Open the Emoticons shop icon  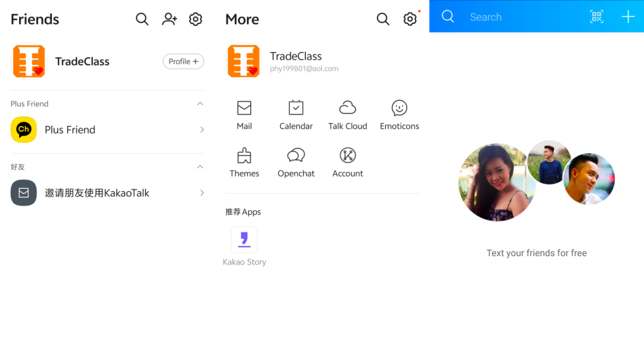pyautogui.click(x=400, y=108)
